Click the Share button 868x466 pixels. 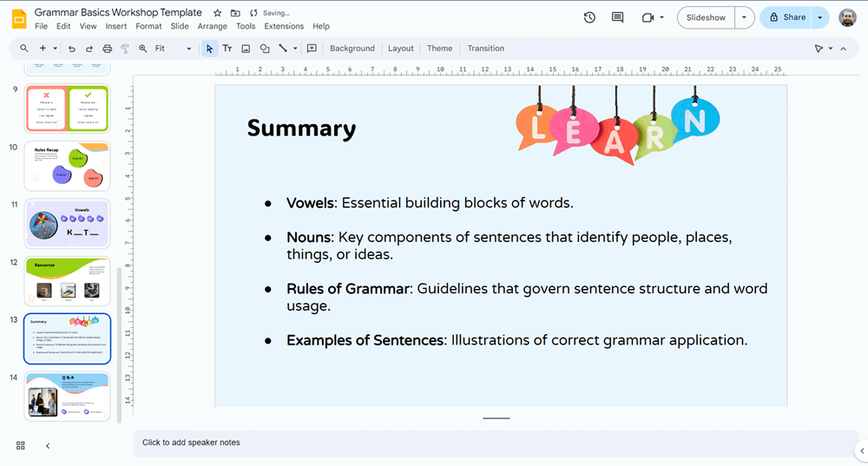[x=786, y=17]
